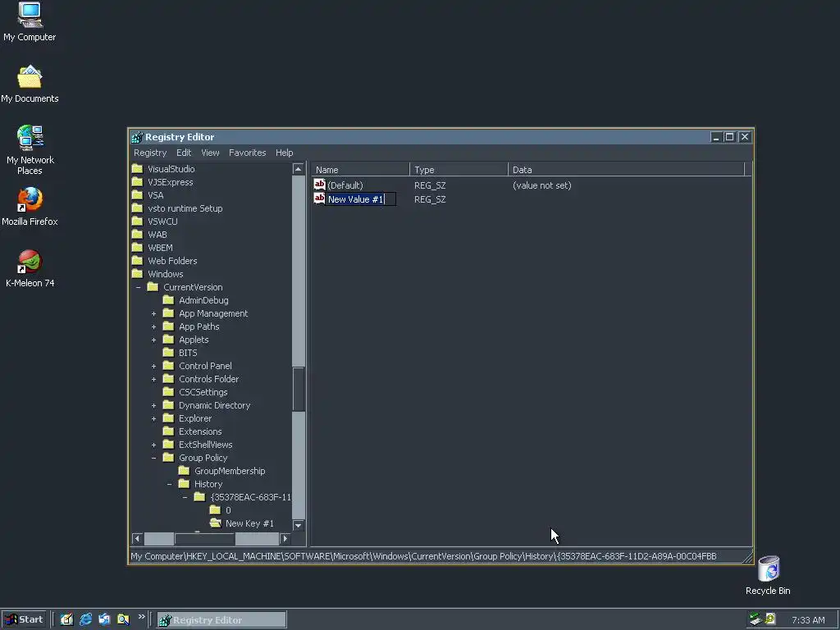Click the fourth Quick Launch search icon
Image resolution: width=840 pixels, height=630 pixels.
point(123,619)
